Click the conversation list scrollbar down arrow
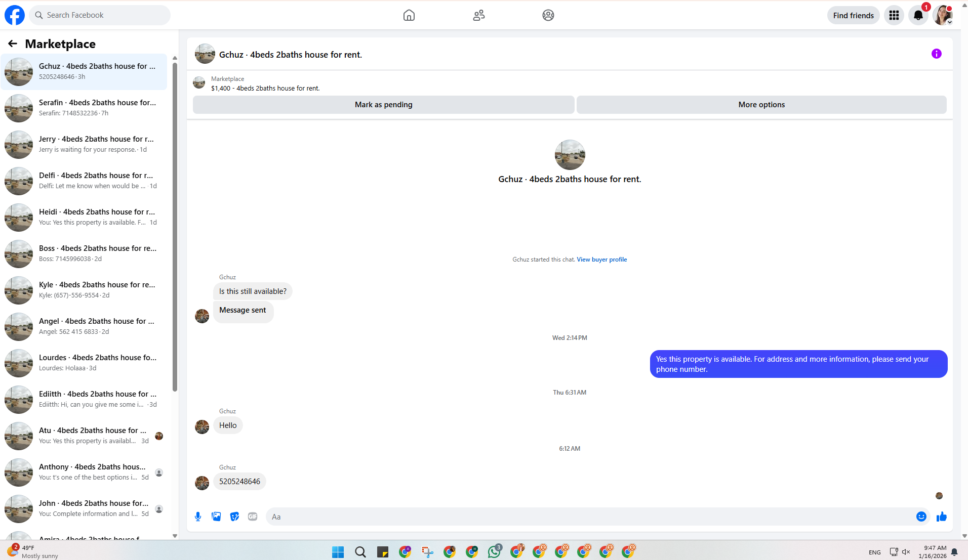The image size is (968, 560). [x=175, y=536]
